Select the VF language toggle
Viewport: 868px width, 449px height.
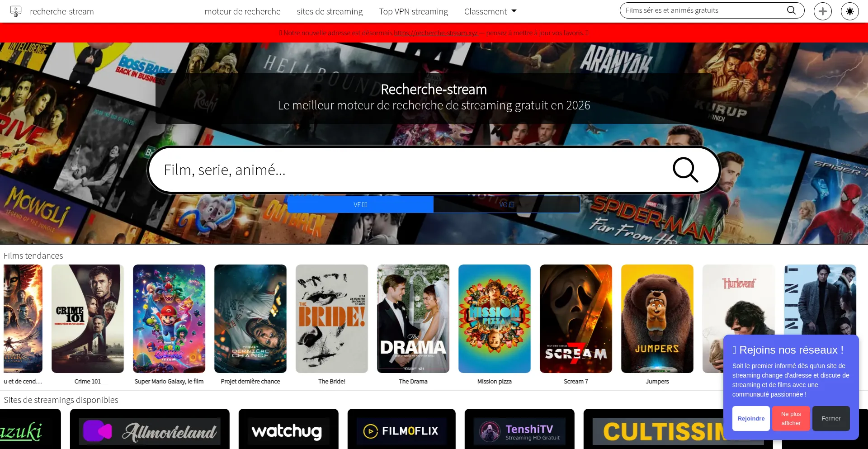pyautogui.click(x=360, y=204)
